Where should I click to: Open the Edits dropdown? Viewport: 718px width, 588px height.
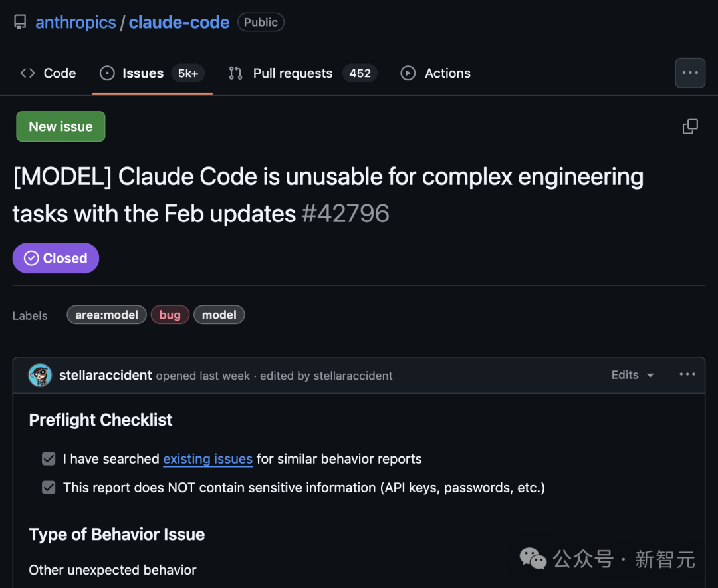pos(632,374)
